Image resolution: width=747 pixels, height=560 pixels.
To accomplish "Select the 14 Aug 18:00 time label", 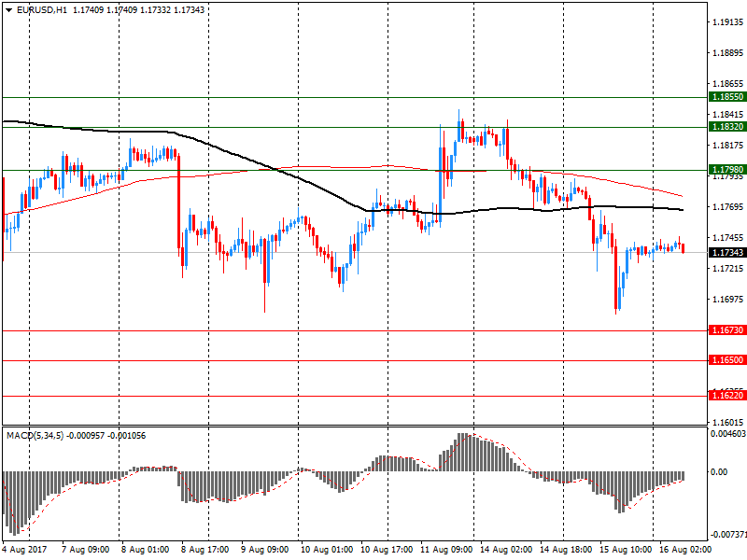I will 566,550.
